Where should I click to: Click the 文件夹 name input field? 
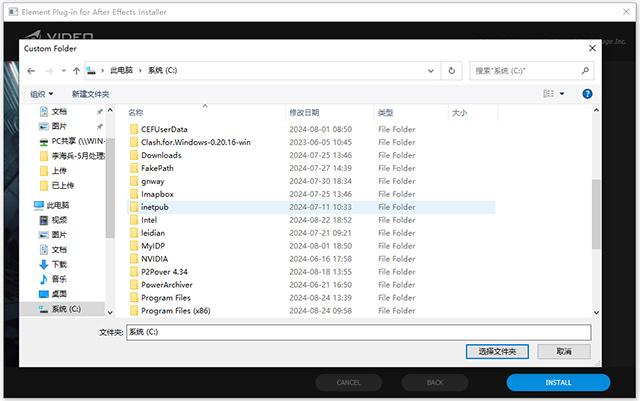coord(358,332)
